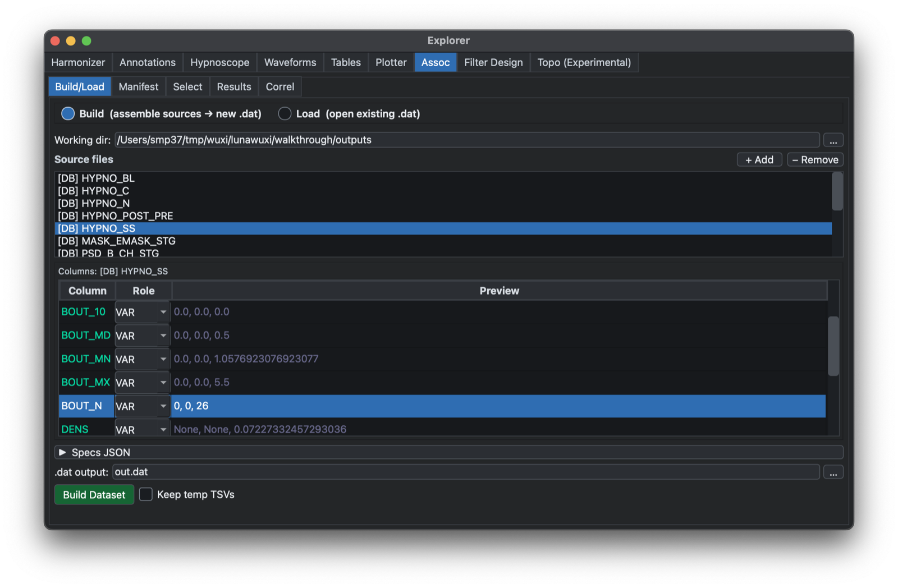Open the Role dropdown for BOUT_N
This screenshot has height=588, width=898.
[x=142, y=406]
